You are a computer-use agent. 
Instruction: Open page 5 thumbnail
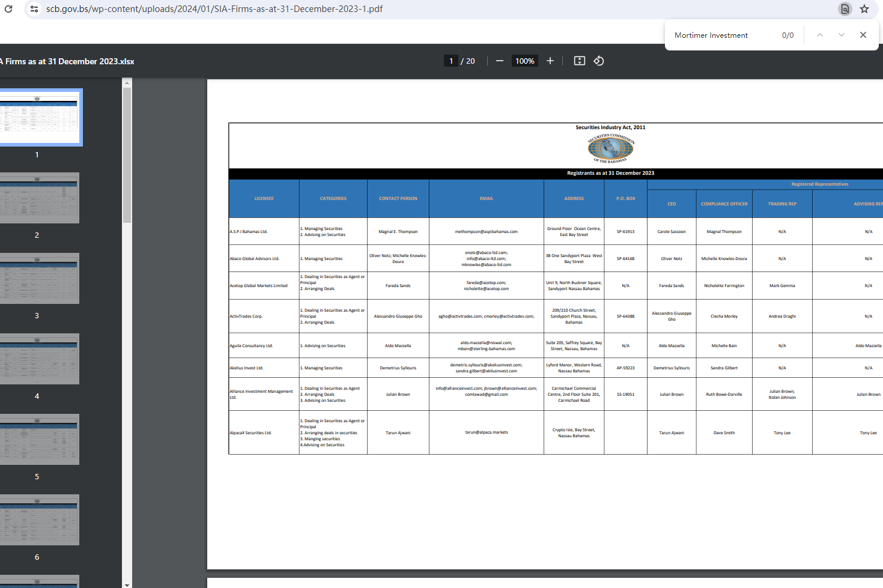(39, 440)
